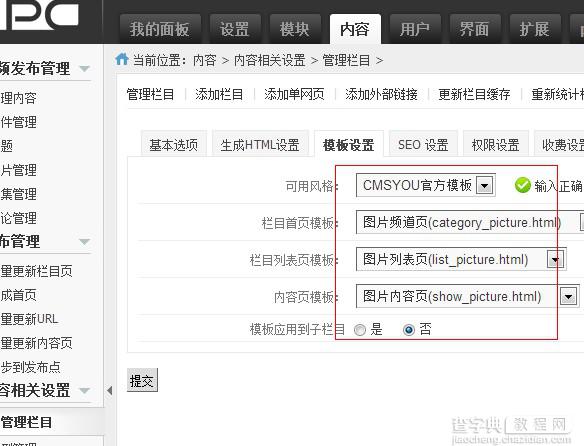Collapse the 布管理 section arrow above 更新栏目页

85,242
